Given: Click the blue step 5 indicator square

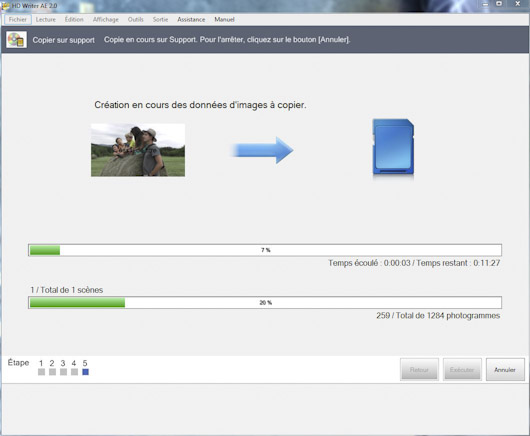Looking at the screenshot, I should (x=86, y=372).
